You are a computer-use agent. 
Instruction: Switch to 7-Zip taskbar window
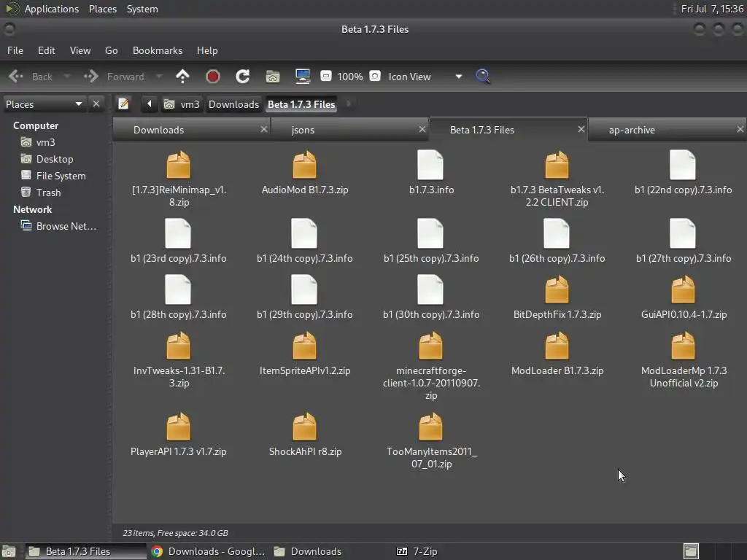click(417, 551)
